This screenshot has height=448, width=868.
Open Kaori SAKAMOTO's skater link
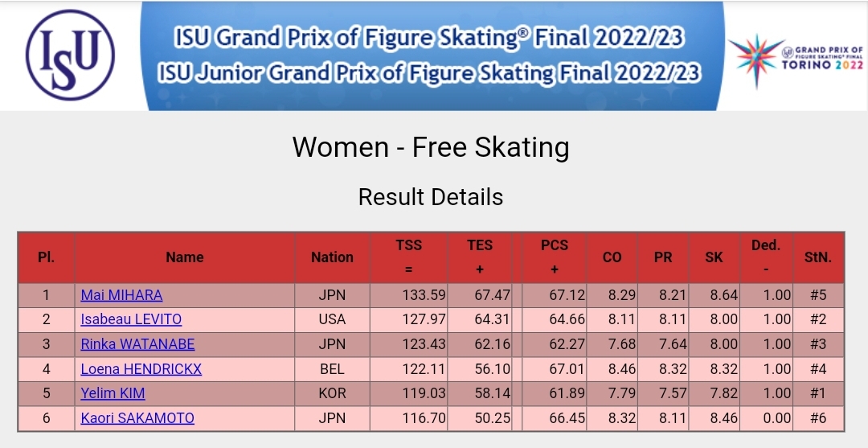(x=137, y=418)
